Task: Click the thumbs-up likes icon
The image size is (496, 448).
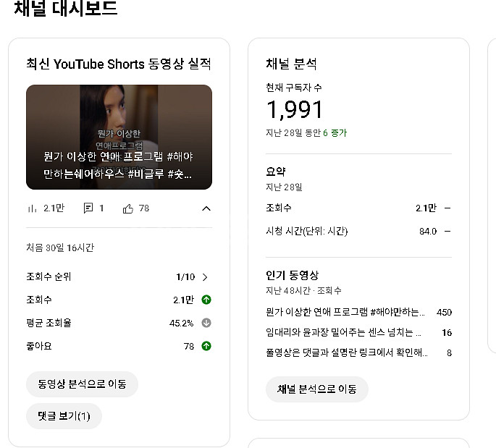Action: pyautogui.click(x=128, y=208)
